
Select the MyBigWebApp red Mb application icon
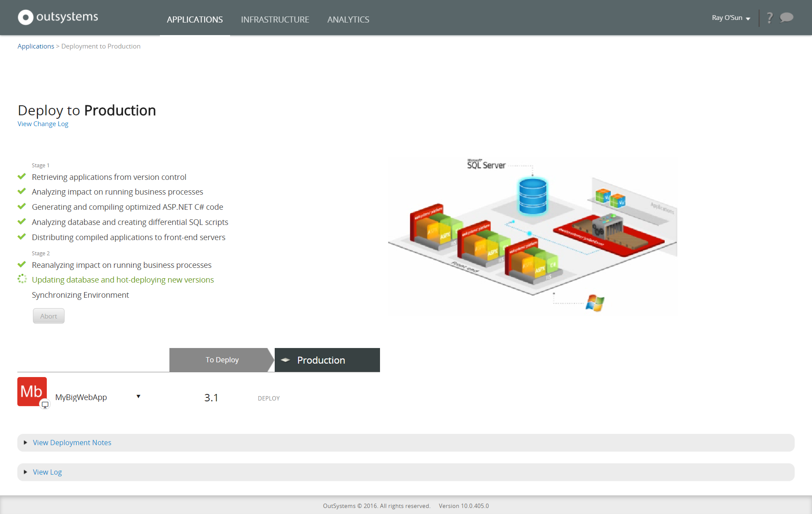click(x=32, y=391)
